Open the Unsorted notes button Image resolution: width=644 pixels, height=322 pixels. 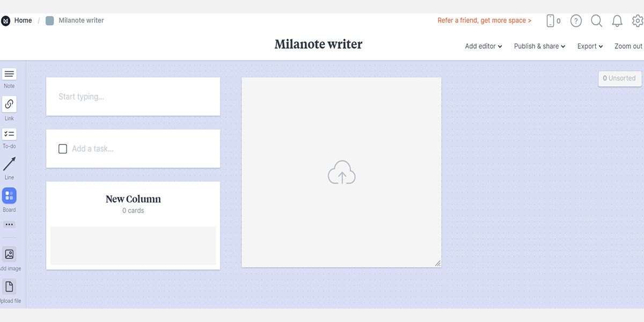619,78
